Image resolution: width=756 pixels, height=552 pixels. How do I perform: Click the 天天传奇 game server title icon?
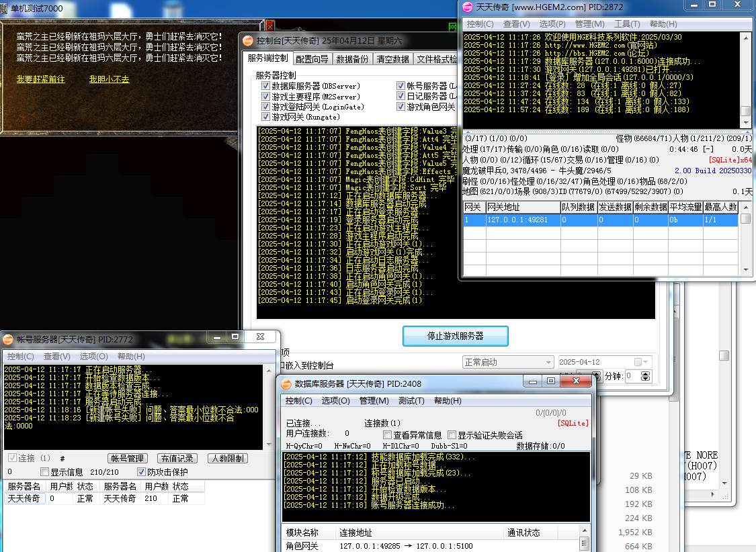pyautogui.click(x=467, y=7)
